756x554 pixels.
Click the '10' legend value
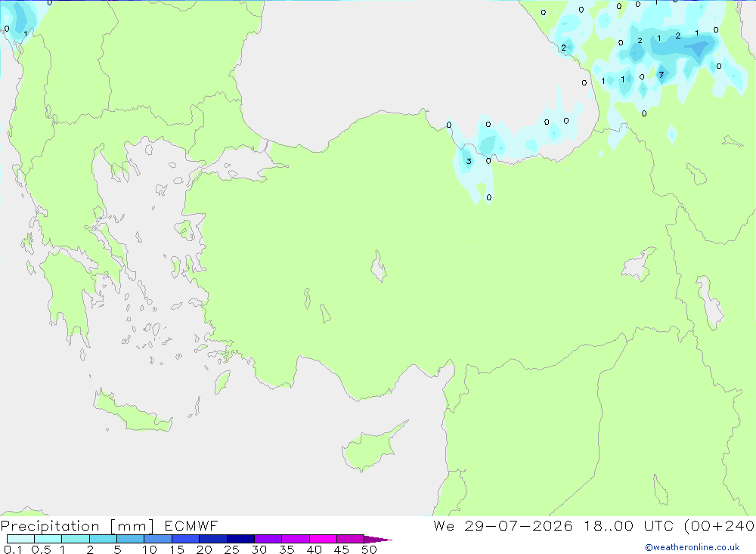tap(150, 549)
